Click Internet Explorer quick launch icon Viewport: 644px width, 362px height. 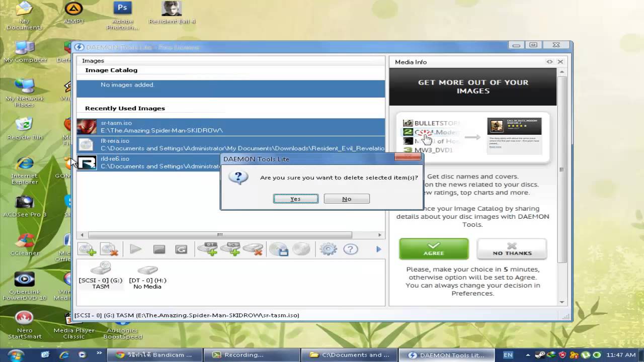click(x=64, y=355)
